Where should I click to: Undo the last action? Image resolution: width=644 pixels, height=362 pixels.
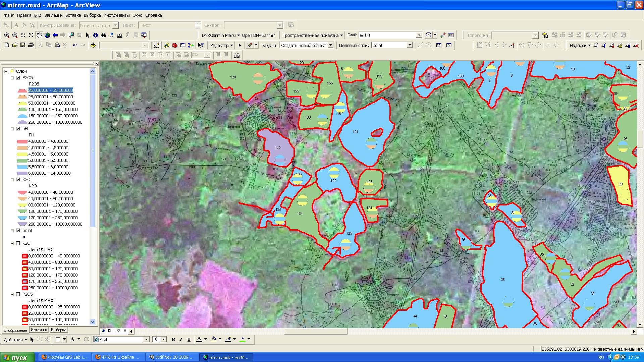75,45
